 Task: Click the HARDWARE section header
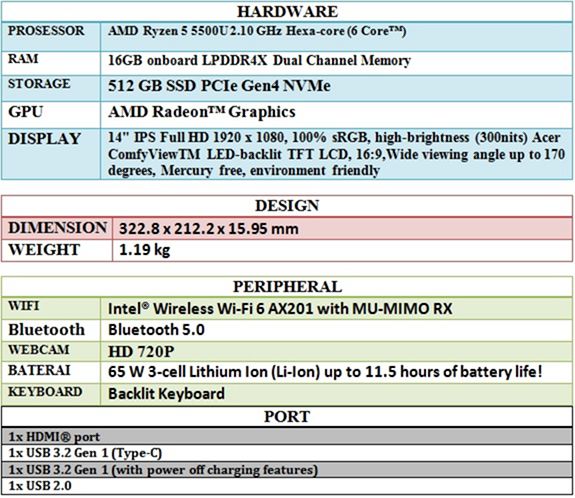(287, 11)
